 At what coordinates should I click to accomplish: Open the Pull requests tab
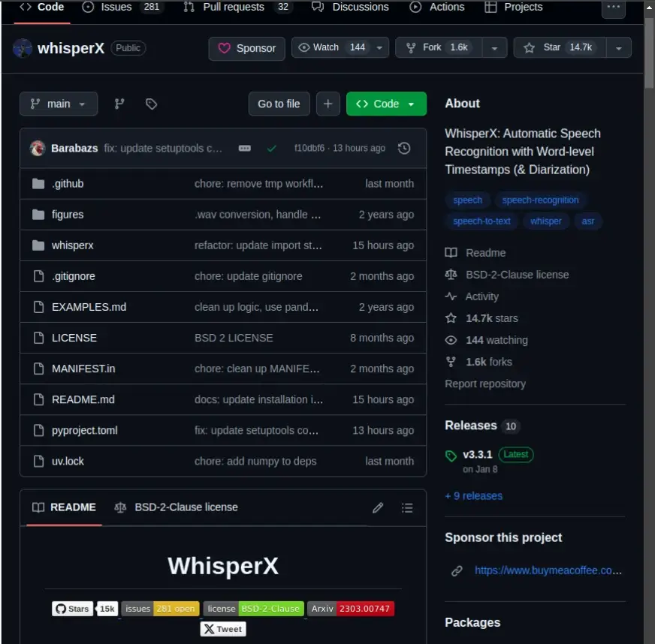237,7
